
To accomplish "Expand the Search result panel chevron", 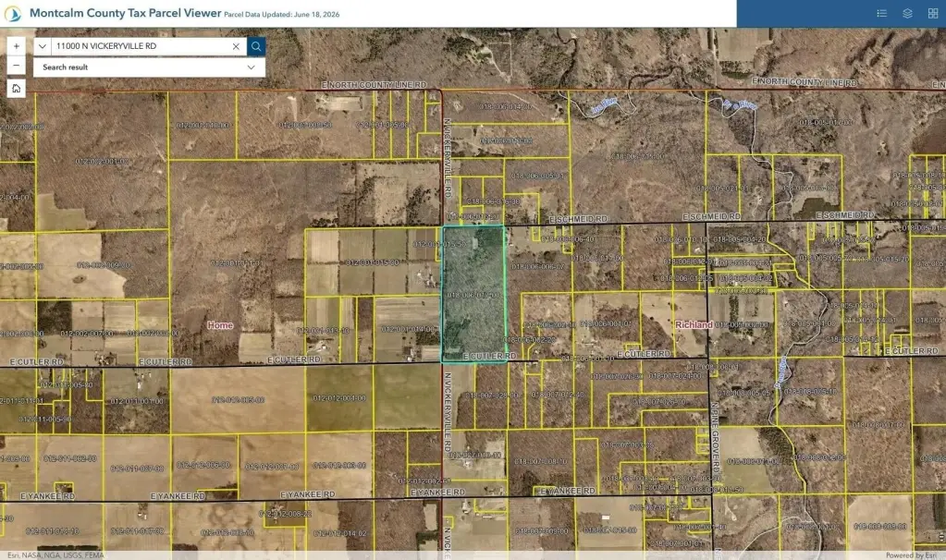I will coord(251,67).
